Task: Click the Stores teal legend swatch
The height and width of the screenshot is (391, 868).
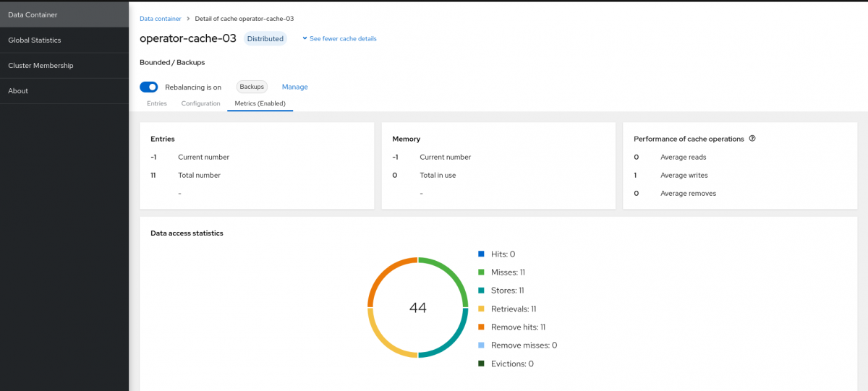Action: coord(481,290)
